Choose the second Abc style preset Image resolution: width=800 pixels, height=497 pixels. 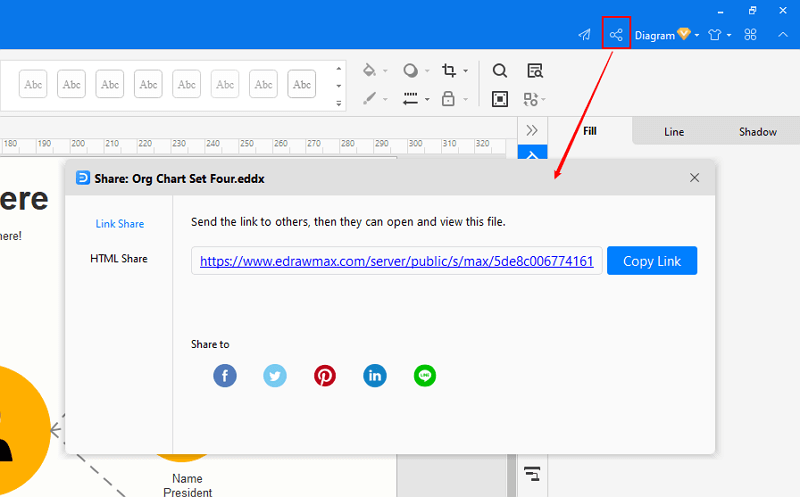[71, 84]
